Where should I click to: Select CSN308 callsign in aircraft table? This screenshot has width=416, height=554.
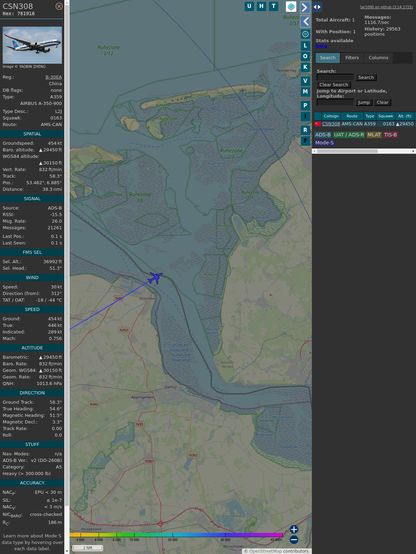coord(331,124)
